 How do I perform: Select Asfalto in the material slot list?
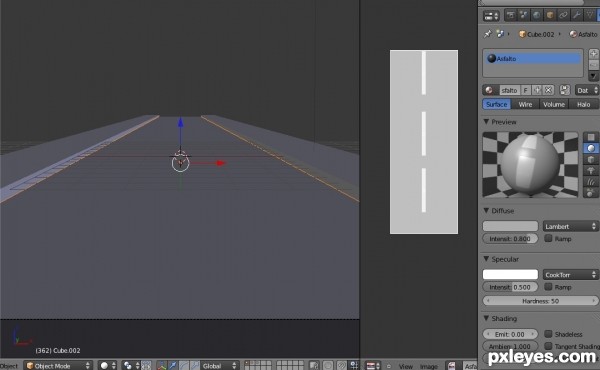point(533,59)
